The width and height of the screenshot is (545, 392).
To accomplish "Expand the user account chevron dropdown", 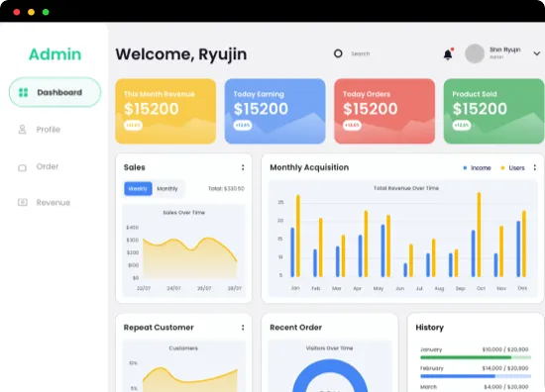I will tap(537, 53).
